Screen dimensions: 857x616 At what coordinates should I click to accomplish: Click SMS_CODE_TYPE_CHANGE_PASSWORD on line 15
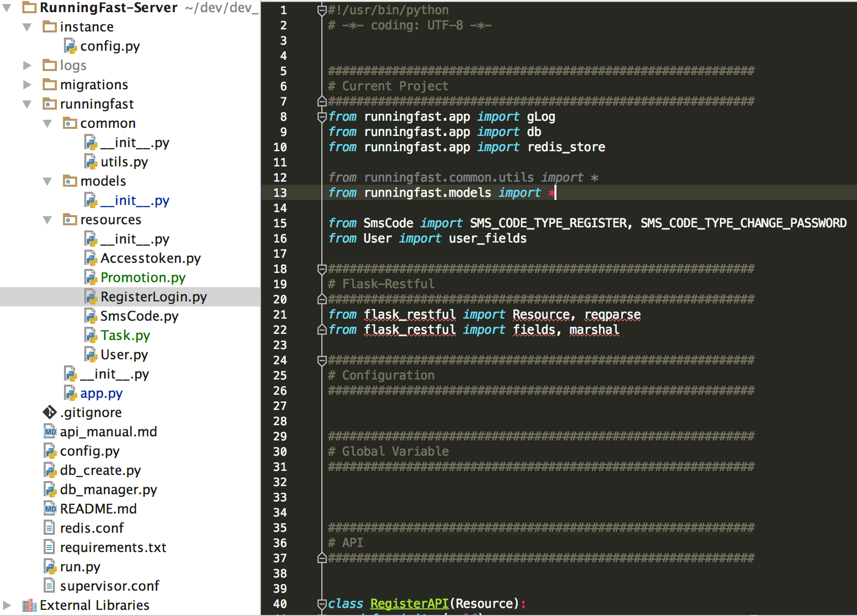[743, 223]
